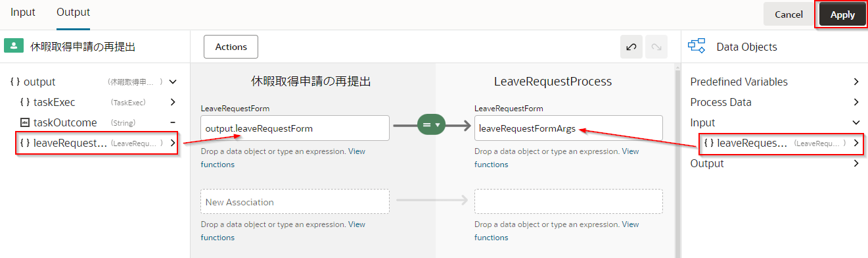Screen dimensions: 868x258
Task: Click the redo arrow icon
Action: 656,47
